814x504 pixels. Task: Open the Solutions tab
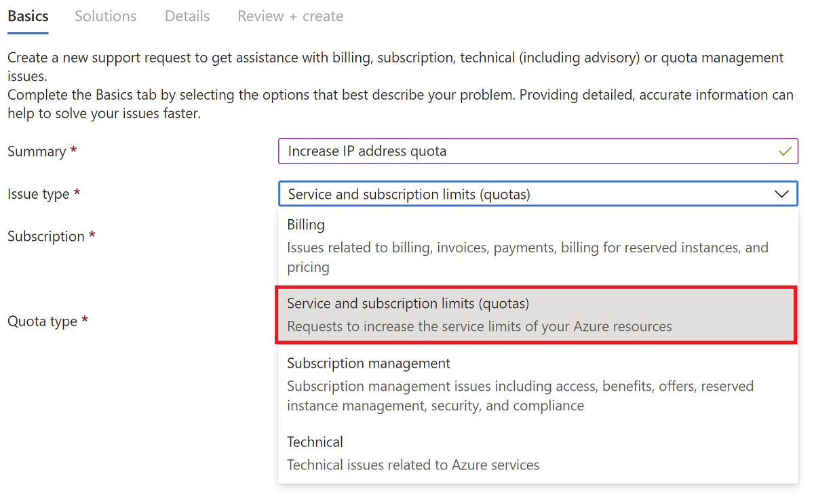pos(105,16)
